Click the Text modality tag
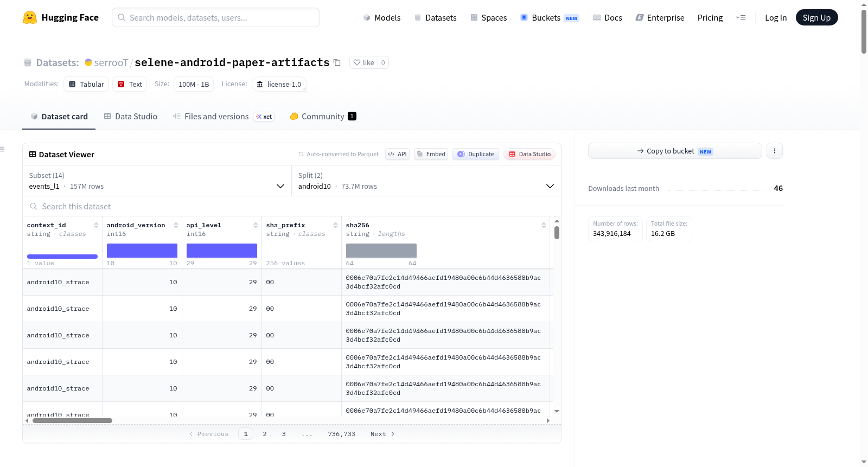 pos(130,84)
